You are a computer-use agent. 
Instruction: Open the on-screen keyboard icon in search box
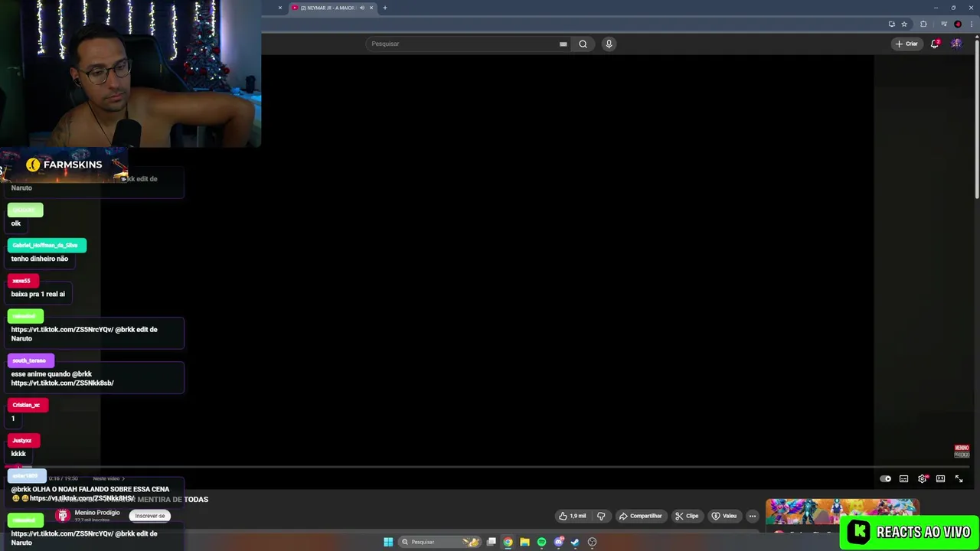coord(563,44)
